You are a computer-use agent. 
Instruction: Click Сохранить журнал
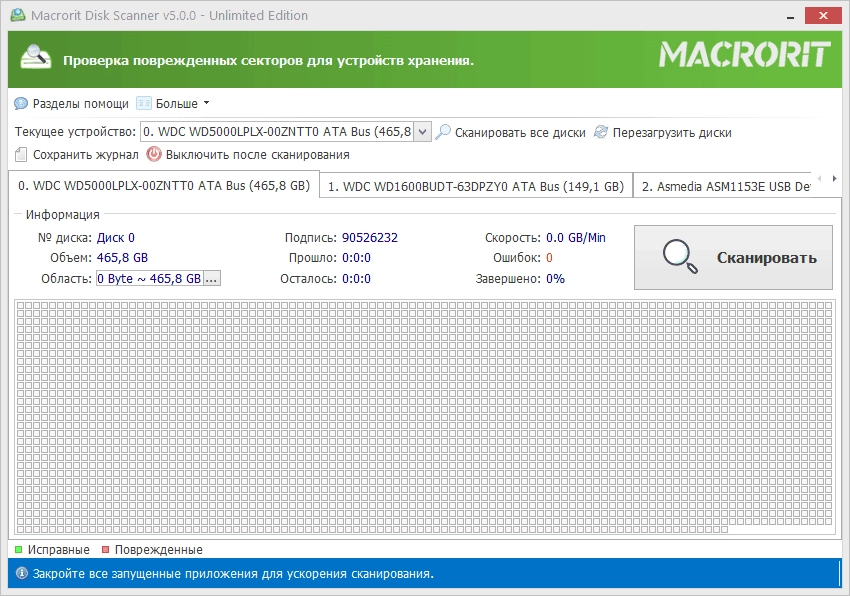click(x=86, y=155)
